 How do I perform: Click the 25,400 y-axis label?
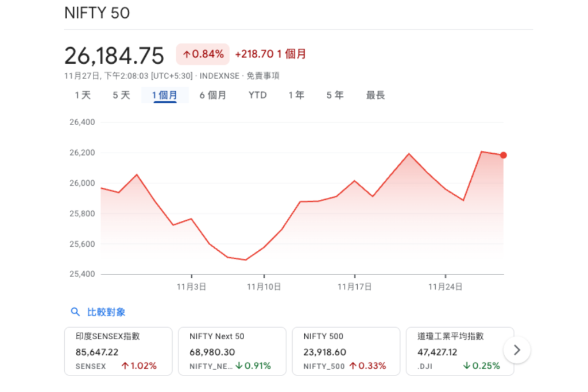(82, 274)
